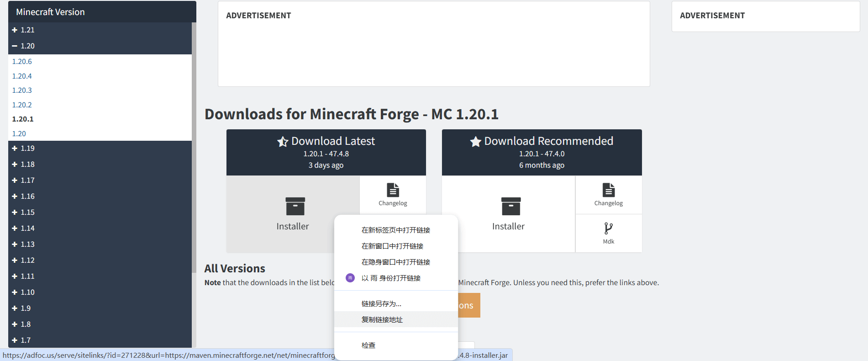Screen dimensions: 868x361
Task: Choose 在新标签页中打开链接 in context menu
Action: (x=395, y=230)
